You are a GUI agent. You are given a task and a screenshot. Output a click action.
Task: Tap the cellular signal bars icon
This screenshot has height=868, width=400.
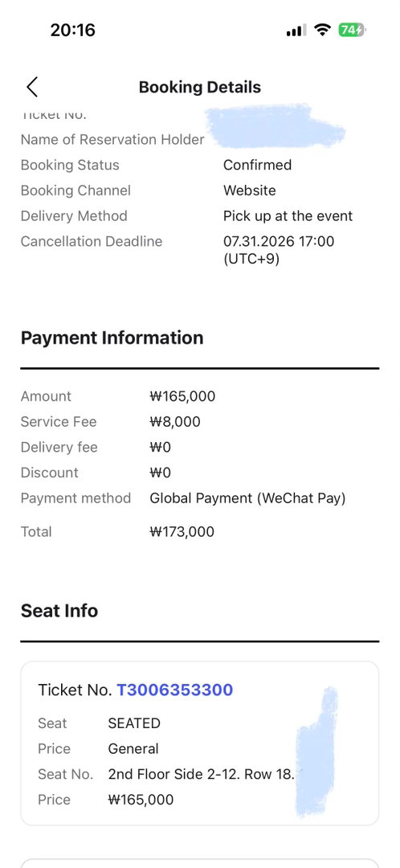(296, 31)
